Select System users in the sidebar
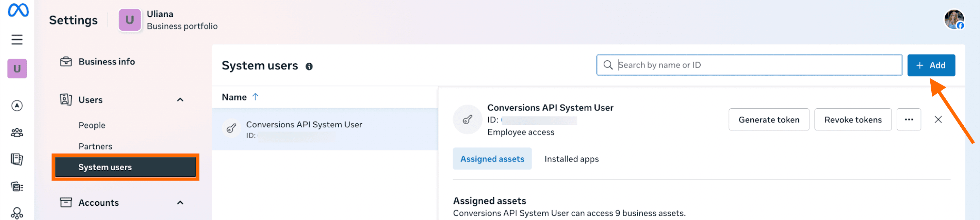The height and width of the screenshot is (220, 980). click(126, 167)
